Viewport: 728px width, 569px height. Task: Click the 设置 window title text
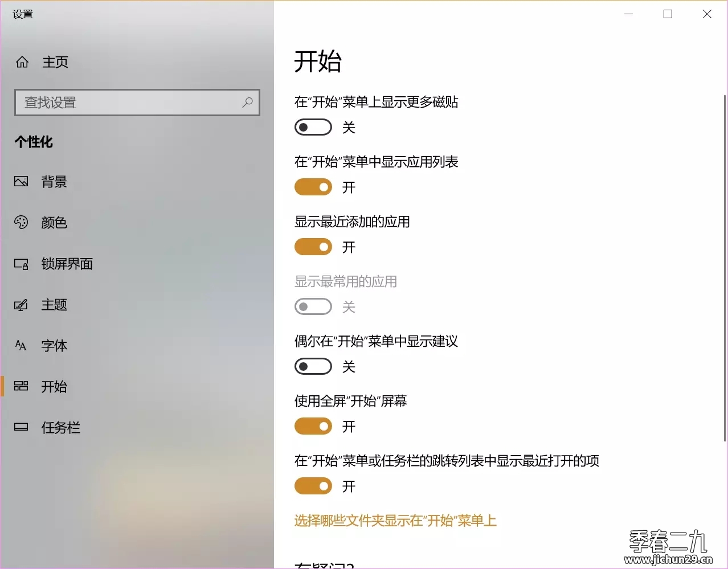[23, 14]
